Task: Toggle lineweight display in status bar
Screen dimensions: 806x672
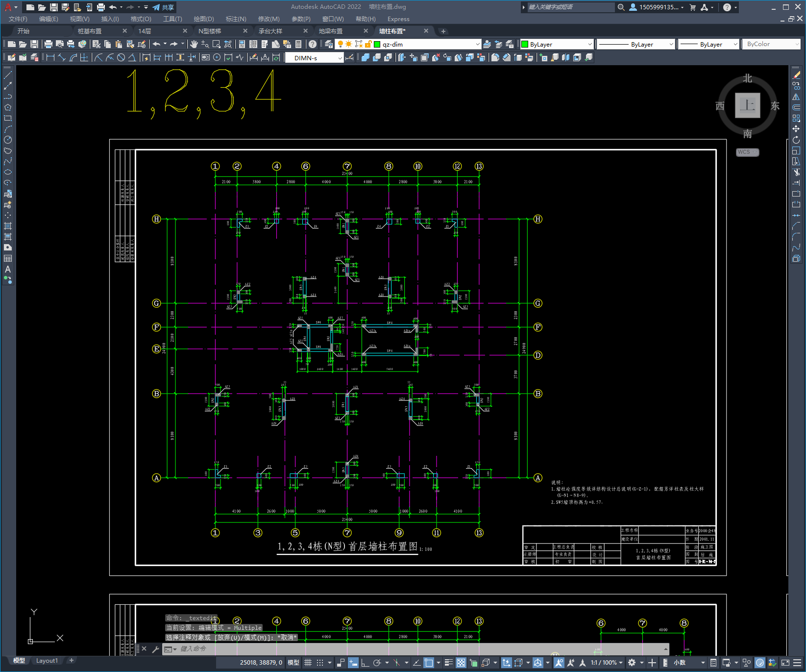Action: click(x=448, y=663)
